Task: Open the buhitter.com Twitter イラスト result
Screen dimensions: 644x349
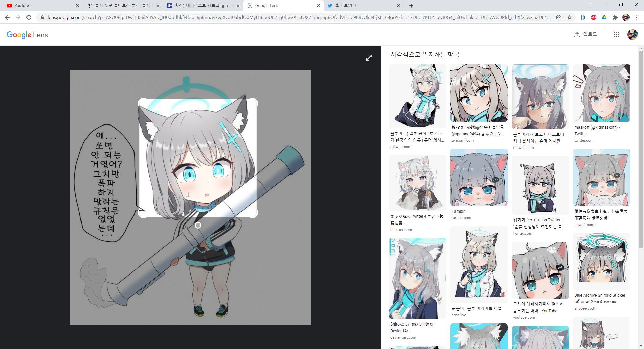Action: 417,219
